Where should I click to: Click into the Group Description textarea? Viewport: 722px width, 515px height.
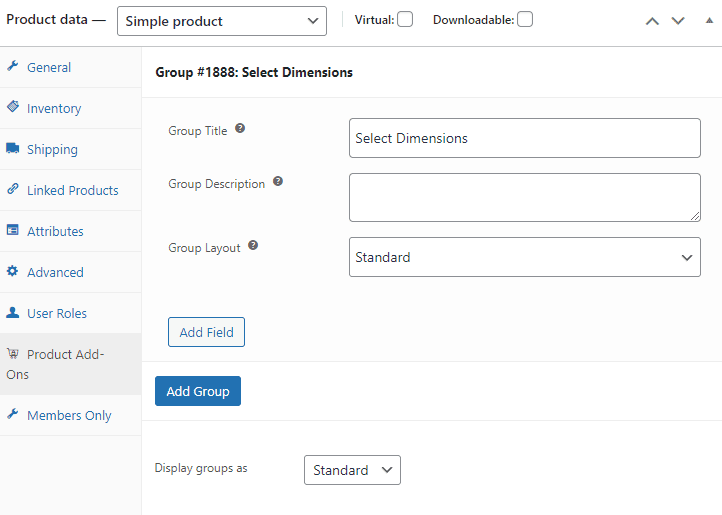(525, 198)
